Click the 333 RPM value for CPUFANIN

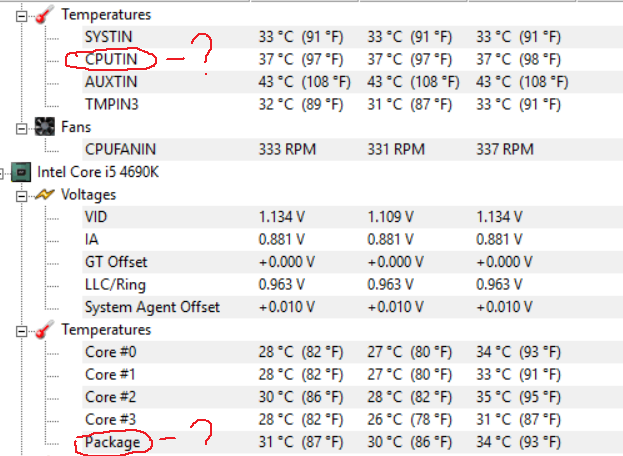286,149
